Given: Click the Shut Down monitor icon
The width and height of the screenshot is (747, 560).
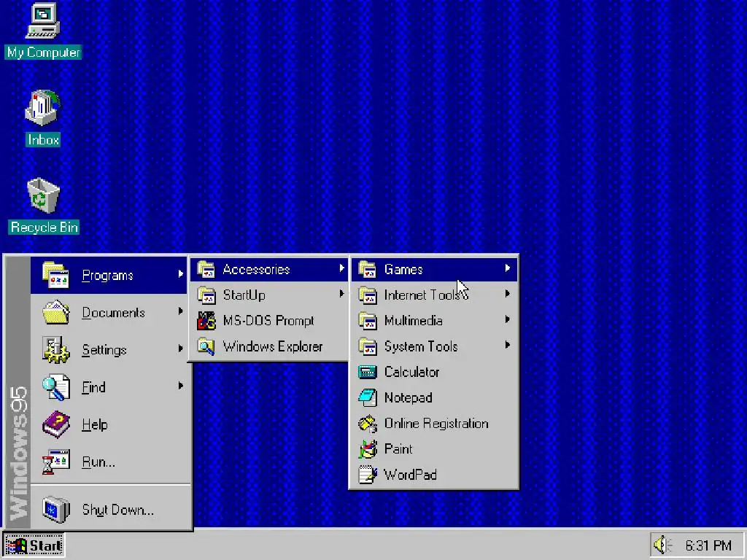Looking at the screenshot, I should click(x=55, y=510).
